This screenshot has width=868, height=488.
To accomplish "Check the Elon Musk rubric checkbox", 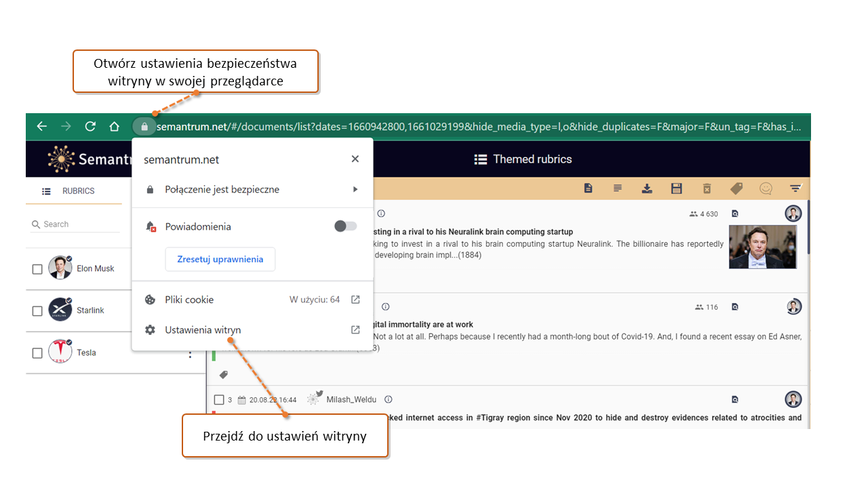I will click(x=38, y=269).
